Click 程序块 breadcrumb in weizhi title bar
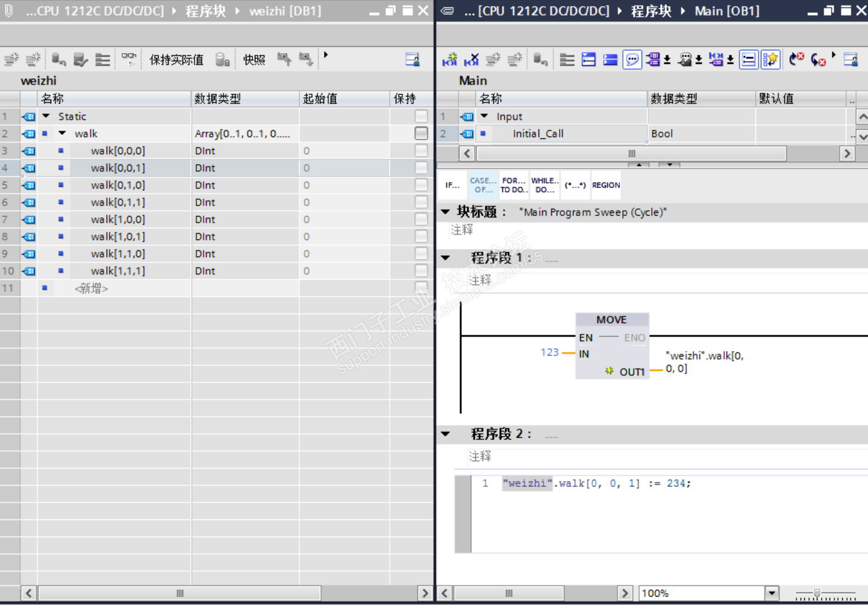This screenshot has height=605, width=868. [x=205, y=11]
